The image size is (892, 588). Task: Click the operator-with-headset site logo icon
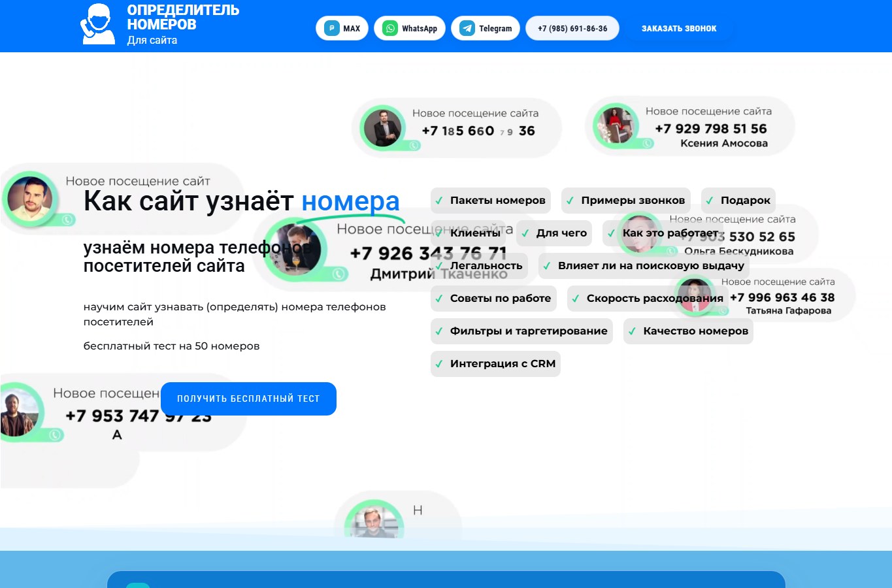pos(98,24)
